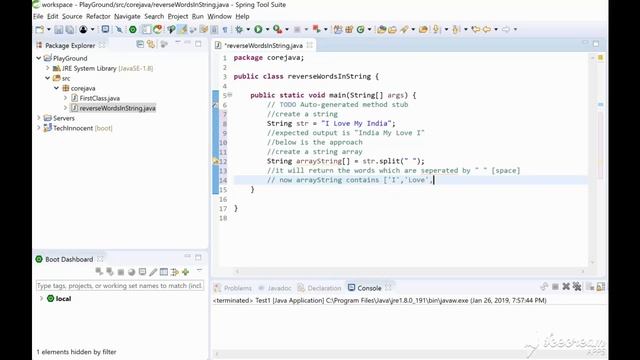Toggle Link with Editor in Package Explorer
This screenshot has height=360, width=640.
point(151,44)
